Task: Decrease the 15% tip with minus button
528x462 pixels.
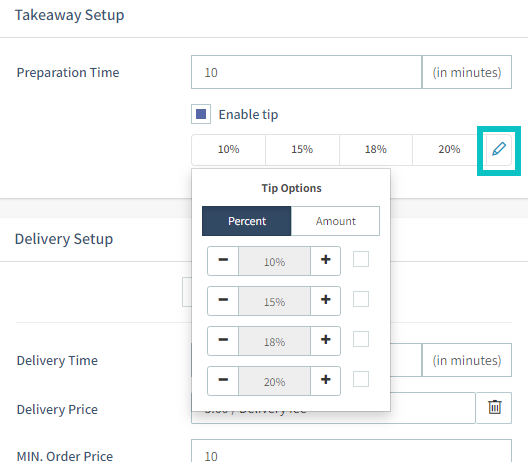Action: point(223,301)
